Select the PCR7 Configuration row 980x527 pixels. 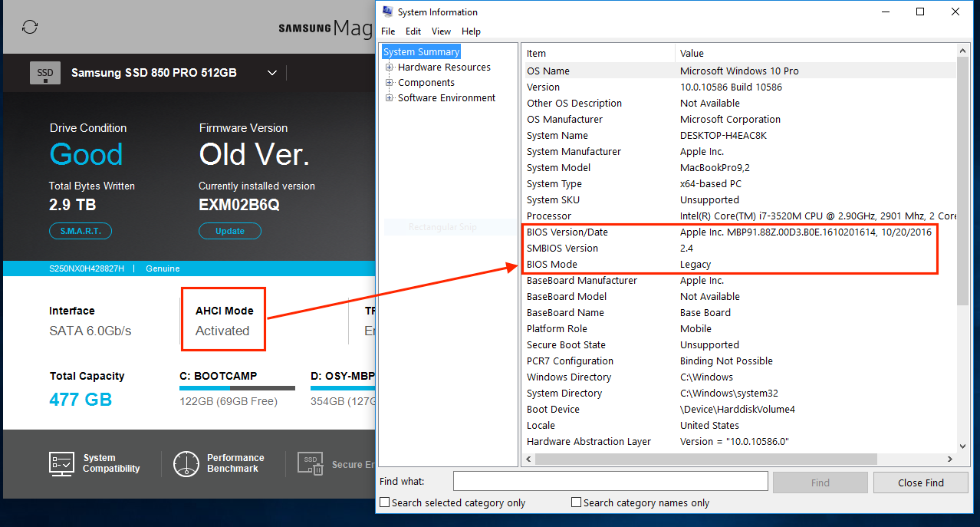coord(739,361)
